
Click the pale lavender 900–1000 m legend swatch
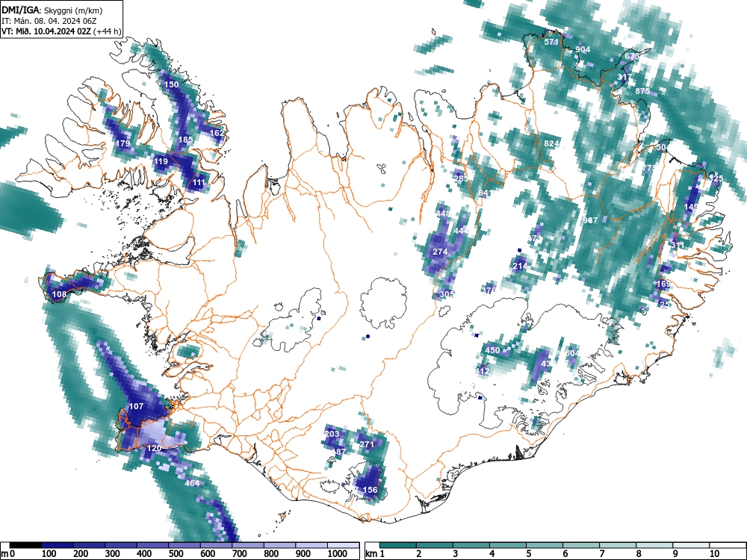coord(312,545)
